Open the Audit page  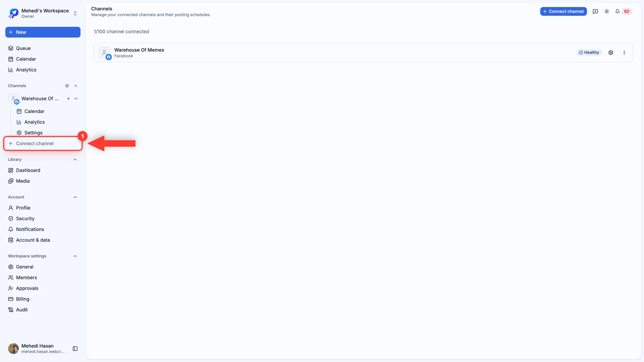pyautogui.click(x=43, y=310)
